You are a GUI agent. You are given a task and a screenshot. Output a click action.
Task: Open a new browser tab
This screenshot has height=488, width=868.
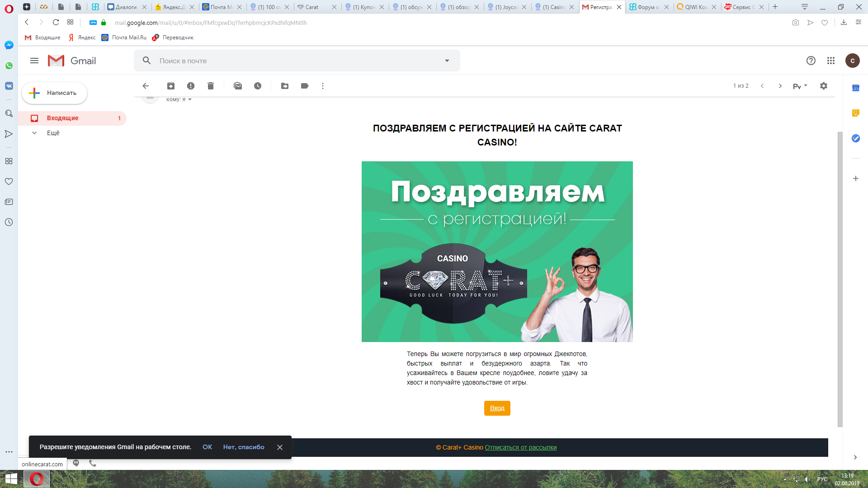point(775,7)
